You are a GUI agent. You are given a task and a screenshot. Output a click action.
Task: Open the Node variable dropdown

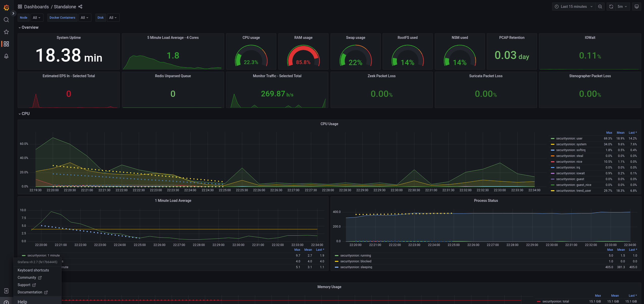tap(37, 18)
